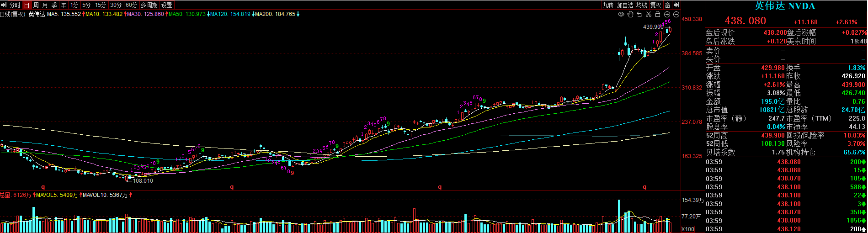Click the 458.338 price axis label
This screenshot has width=868, height=233.
click(692, 19)
